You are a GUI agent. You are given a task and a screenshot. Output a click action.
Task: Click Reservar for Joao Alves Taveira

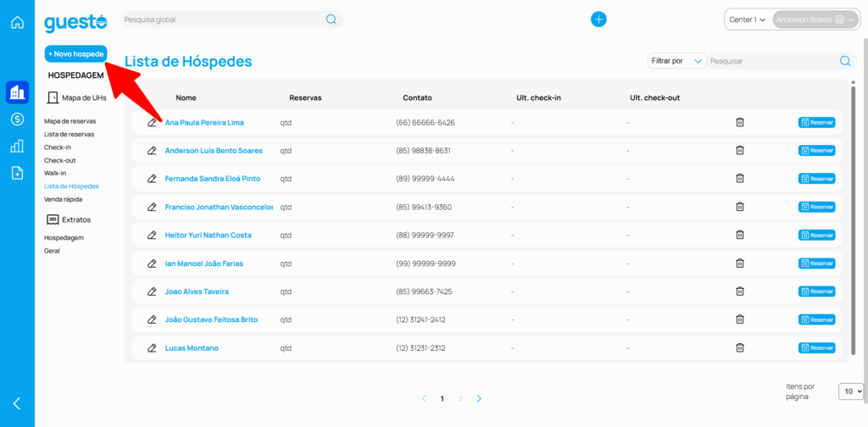tap(816, 291)
